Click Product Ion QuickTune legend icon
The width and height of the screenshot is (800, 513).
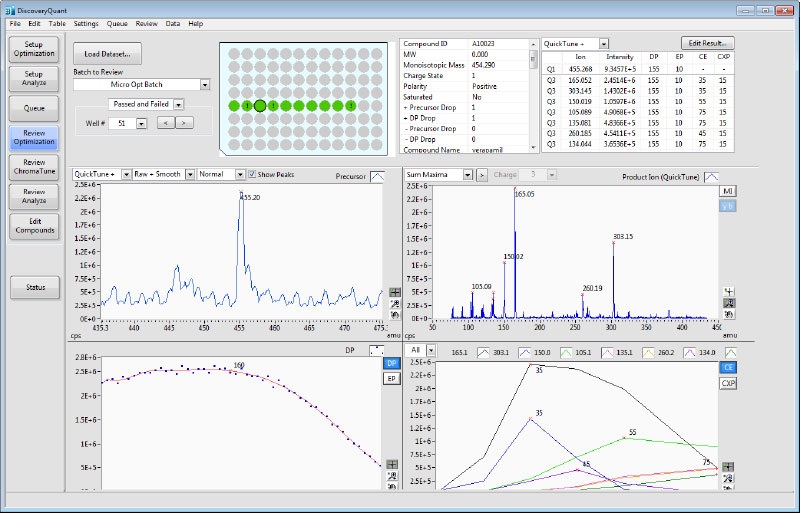click(x=711, y=176)
